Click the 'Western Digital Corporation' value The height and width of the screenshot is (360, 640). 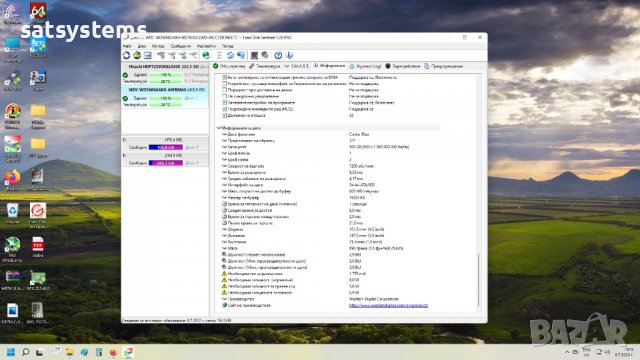click(373, 299)
